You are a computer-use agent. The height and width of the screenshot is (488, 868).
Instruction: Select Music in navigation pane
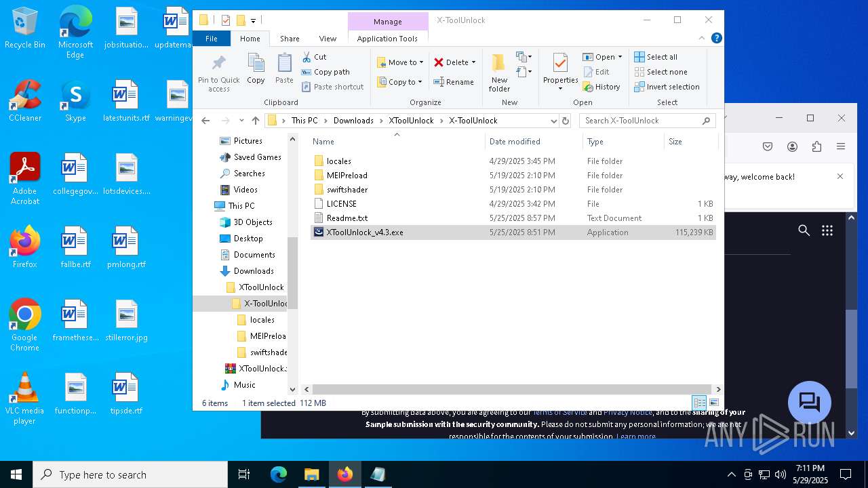[x=244, y=385]
